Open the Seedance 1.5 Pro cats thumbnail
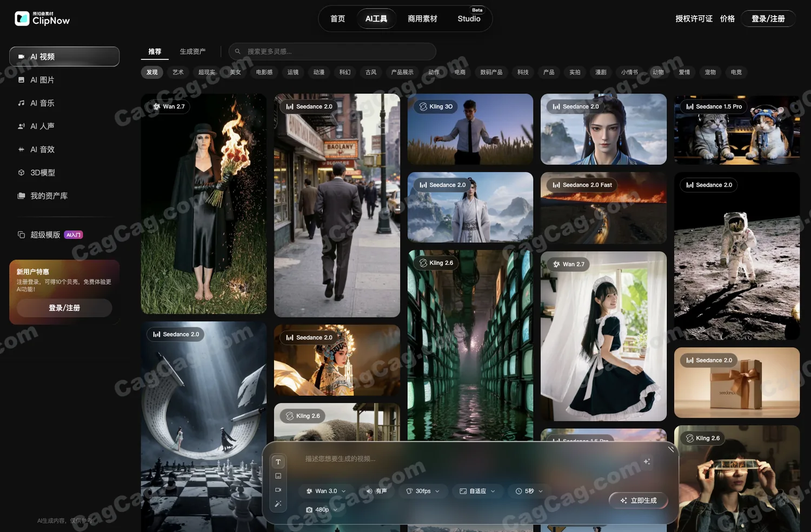 tap(737, 129)
